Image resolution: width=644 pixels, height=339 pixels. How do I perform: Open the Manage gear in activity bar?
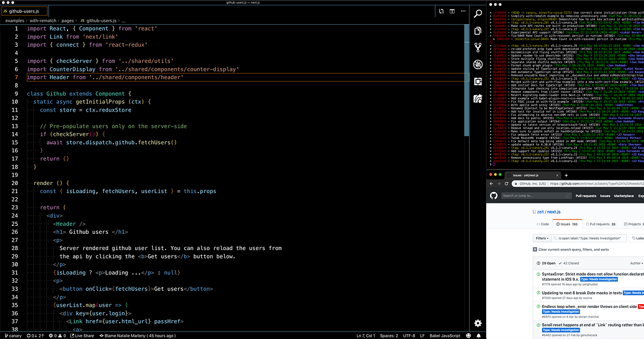(477, 323)
